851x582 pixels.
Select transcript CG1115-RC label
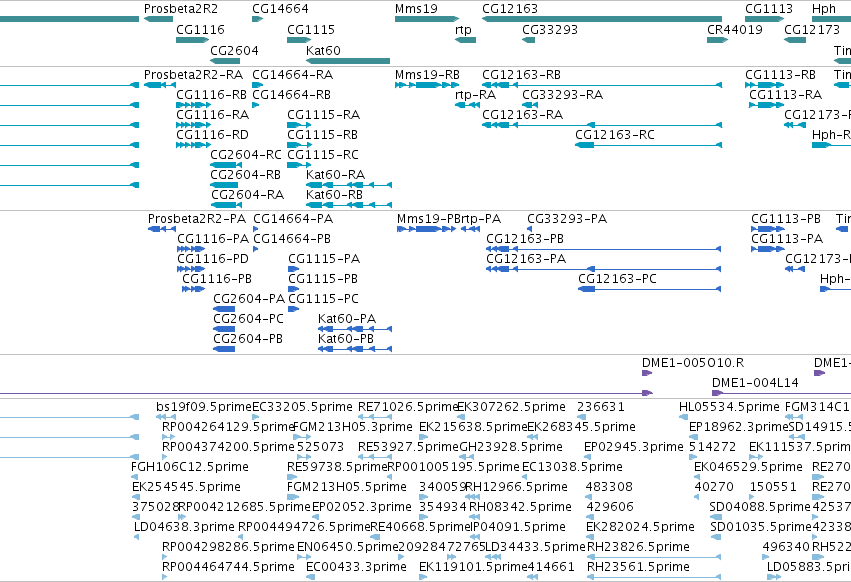323,155
